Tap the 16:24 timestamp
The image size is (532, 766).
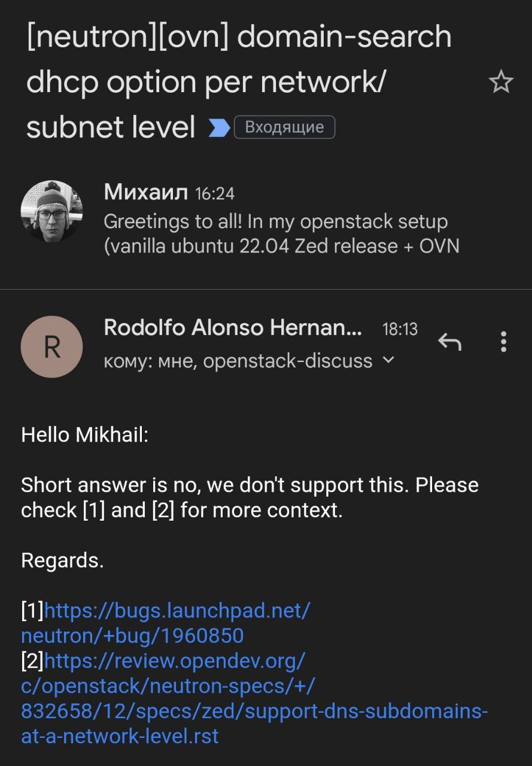point(215,193)
